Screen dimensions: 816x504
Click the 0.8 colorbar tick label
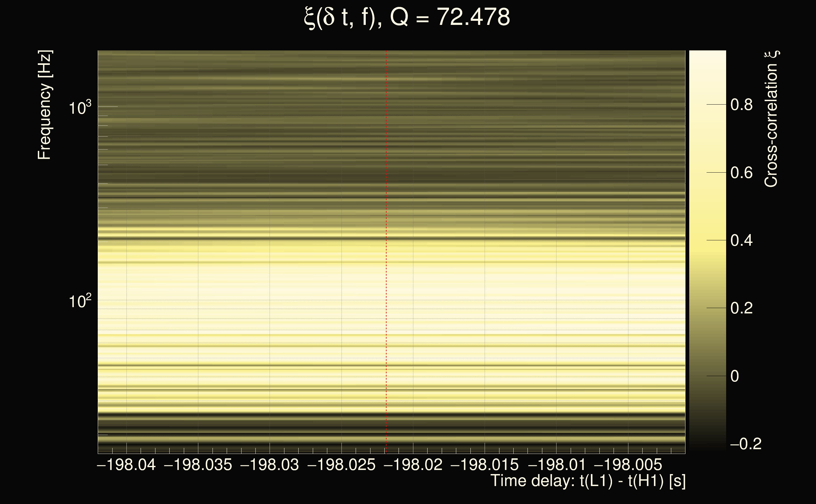coord(741,105)
